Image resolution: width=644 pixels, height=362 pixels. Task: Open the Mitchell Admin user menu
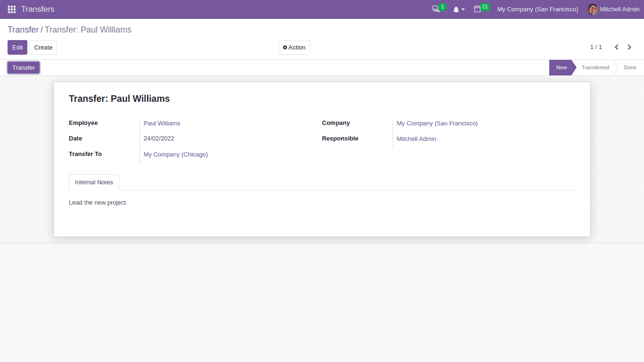[619, 9]
